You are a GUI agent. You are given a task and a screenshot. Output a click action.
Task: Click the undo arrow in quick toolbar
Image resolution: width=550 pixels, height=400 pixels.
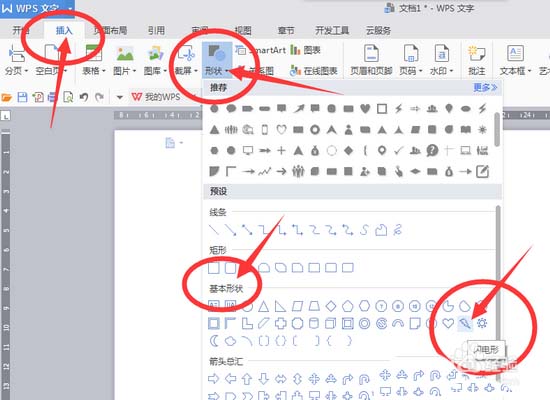83,97
